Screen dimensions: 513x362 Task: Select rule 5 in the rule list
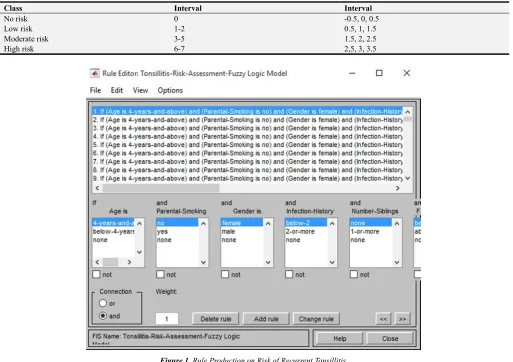(248, 145)
